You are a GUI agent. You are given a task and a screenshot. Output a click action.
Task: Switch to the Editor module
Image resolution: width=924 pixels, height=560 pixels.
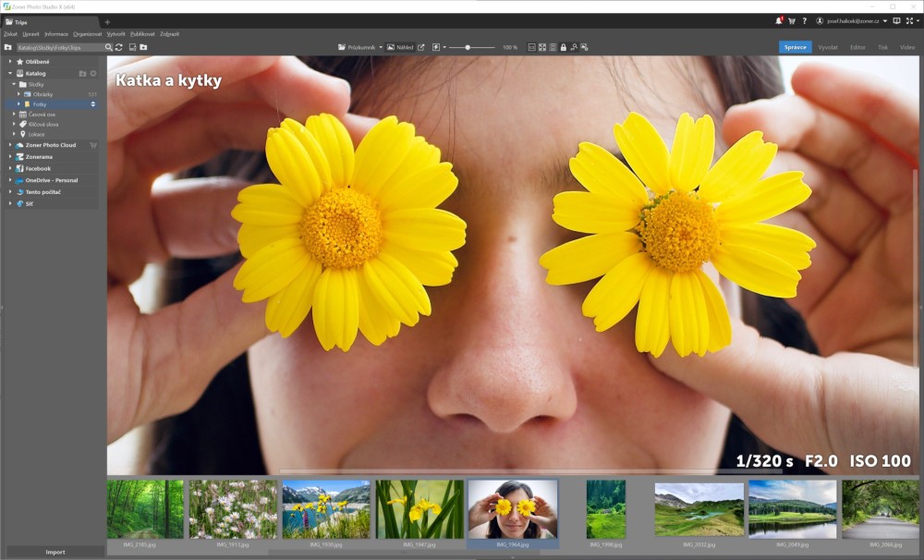click(858, 47)
